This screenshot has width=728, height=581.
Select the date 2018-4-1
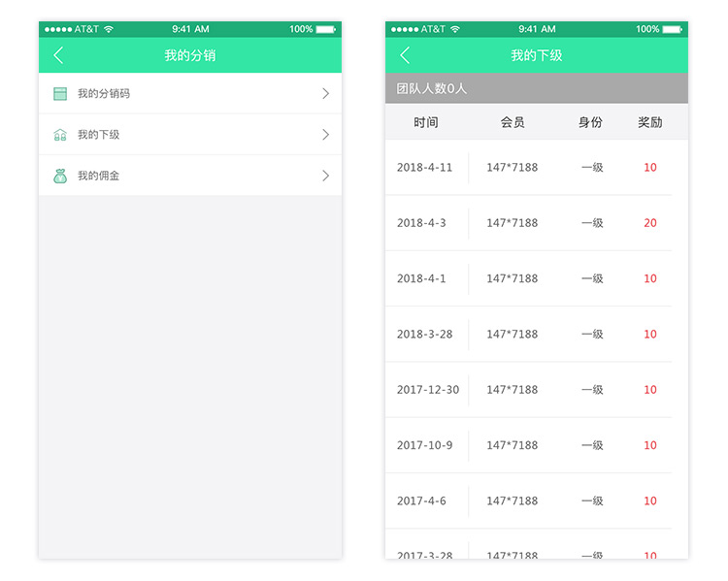(x=421, y=279)
